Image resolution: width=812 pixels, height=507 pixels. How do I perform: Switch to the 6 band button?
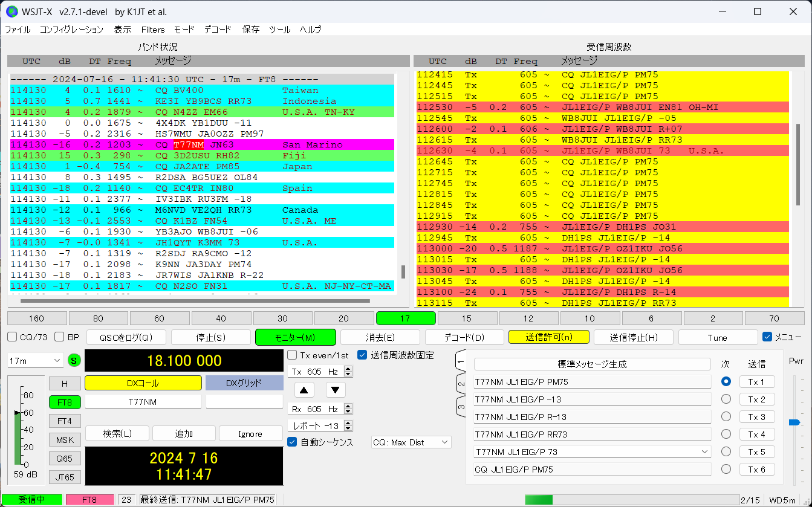651,318
